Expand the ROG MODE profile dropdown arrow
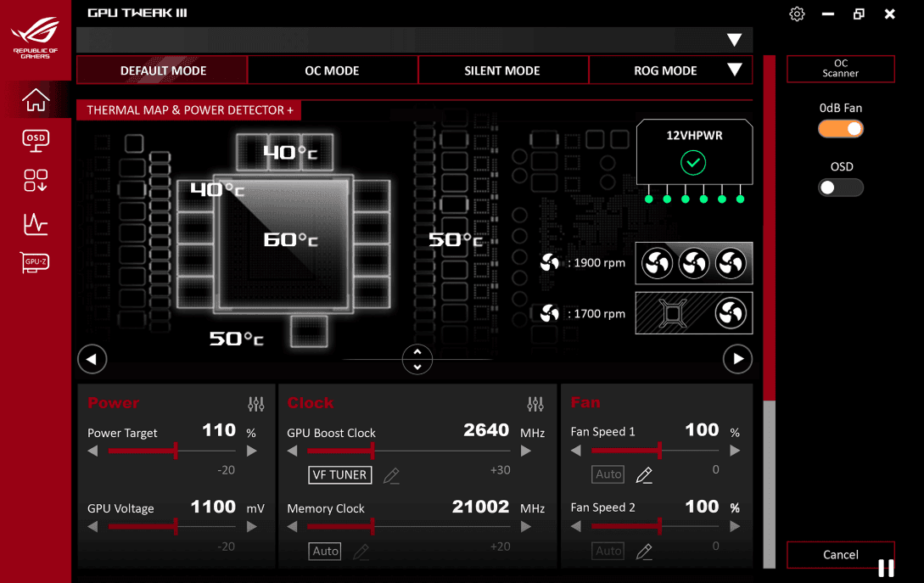The height and width of the screenshot is (583, 924). point(734,70)
